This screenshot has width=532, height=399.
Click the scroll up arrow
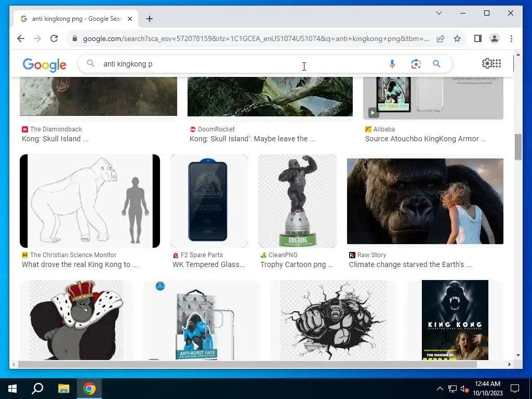518,54
